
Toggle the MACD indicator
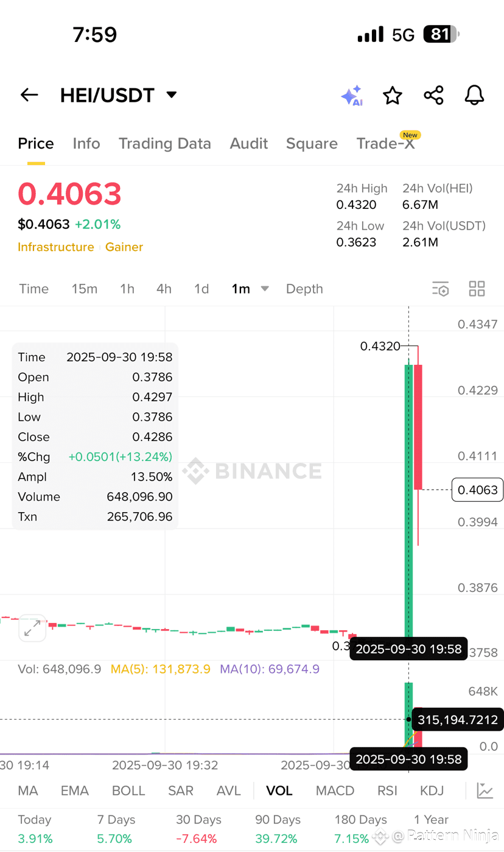(335, 790)
